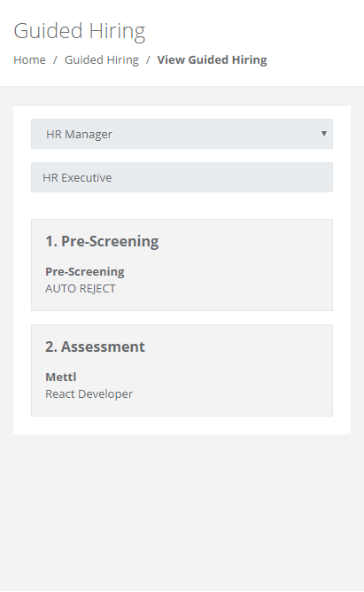364x592 pixels.
Task: Click the dropdown arrow beside HR Manager
Action: tap(323, 134)
